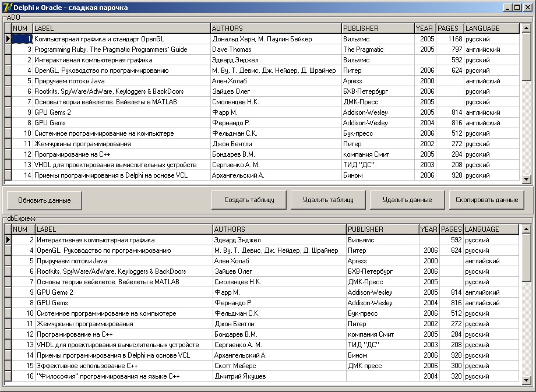Click the dbExpress grid vertical scrollbar thumb

pyautogui.click(x=526, y=257)
